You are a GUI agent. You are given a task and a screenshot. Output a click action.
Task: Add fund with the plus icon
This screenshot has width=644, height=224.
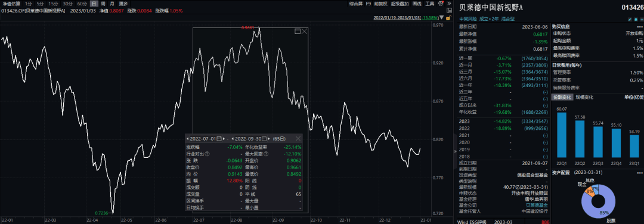click(642, 19)
